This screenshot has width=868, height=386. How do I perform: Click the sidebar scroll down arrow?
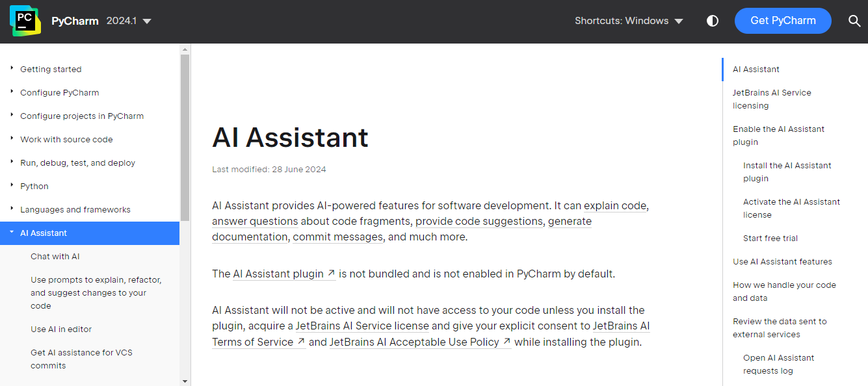tap(185, 381)
